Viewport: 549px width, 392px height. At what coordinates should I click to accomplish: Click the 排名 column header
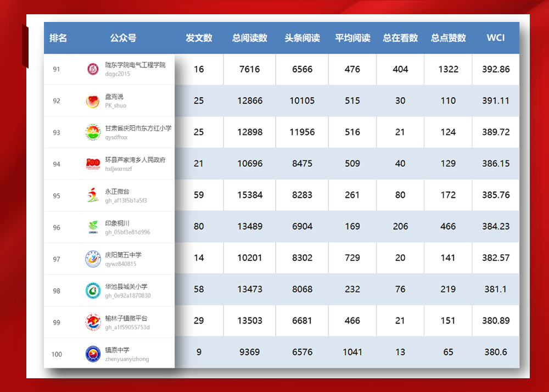[x=58, y=38]
